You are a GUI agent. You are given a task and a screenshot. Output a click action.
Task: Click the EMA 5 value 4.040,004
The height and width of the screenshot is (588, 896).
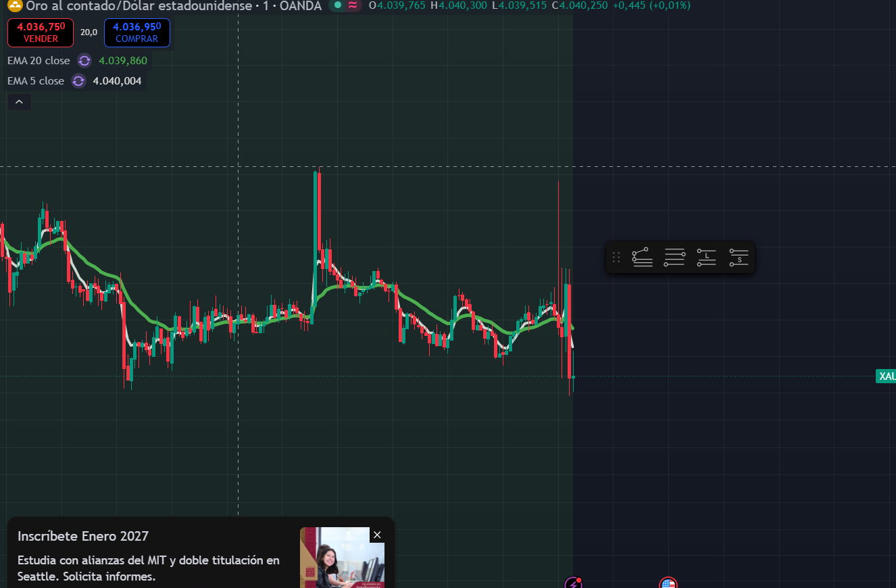(117, 81)
